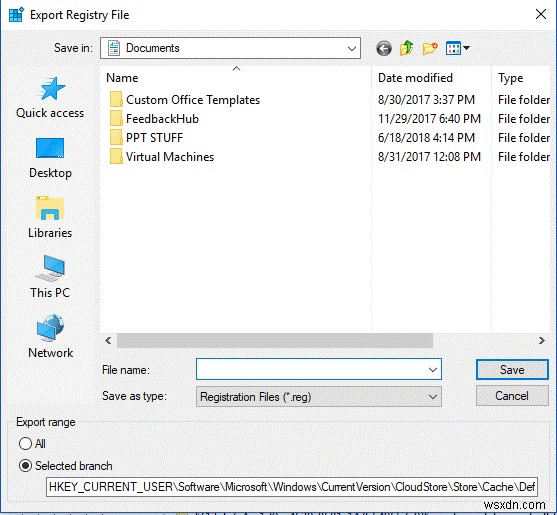
Task: Click the Virtual Machines name text
Action: (170, 157)
